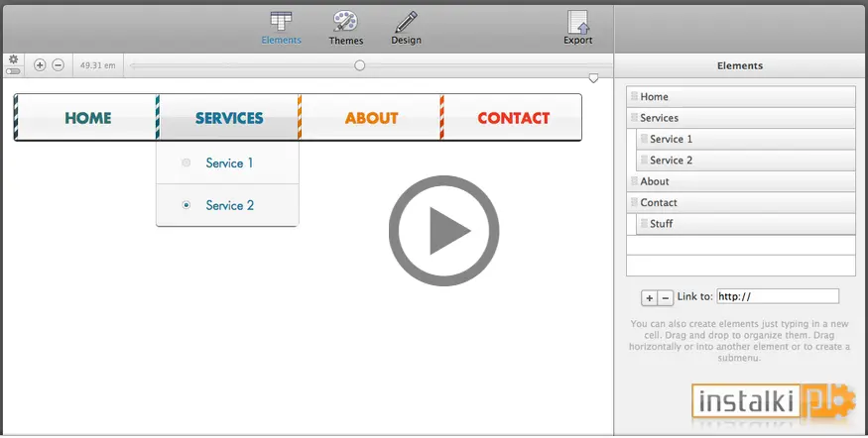Viewport: 868px width, 438px height.
Task: Click the Elements panel header
Action: click(740, 65)
